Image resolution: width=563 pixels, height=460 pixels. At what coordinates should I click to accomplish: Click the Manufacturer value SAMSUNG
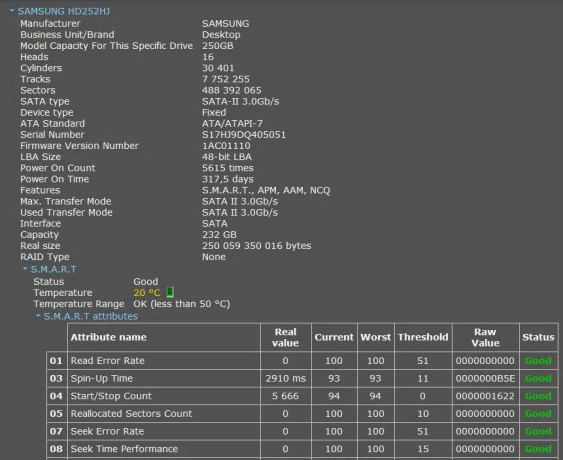(225, 24)
